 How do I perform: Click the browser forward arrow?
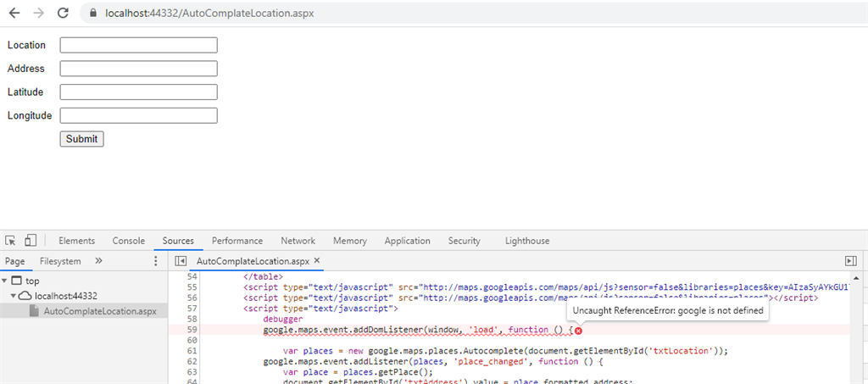pos(39,14)
